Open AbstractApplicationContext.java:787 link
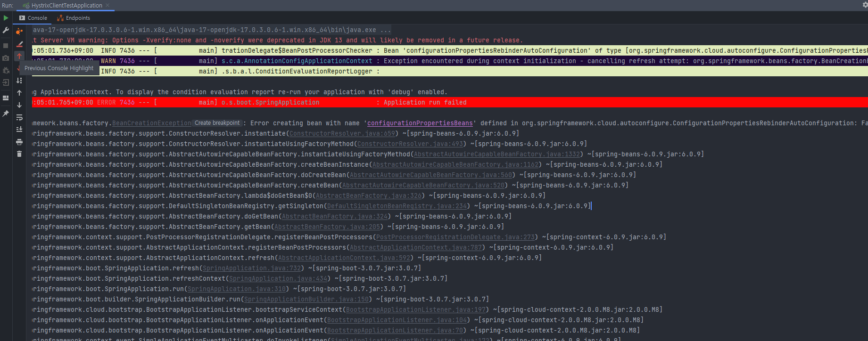The width and height of the screenshot is (868, 341). [x=416, y=248]
